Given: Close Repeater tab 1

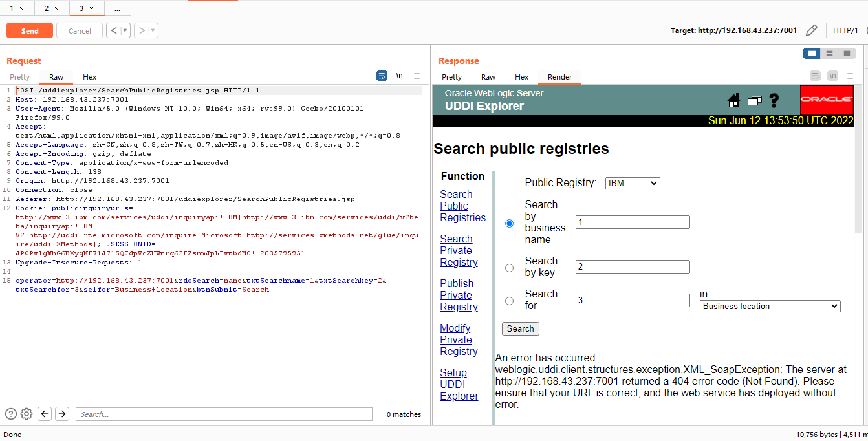Looking at the screenshot, I should (21, 8).
